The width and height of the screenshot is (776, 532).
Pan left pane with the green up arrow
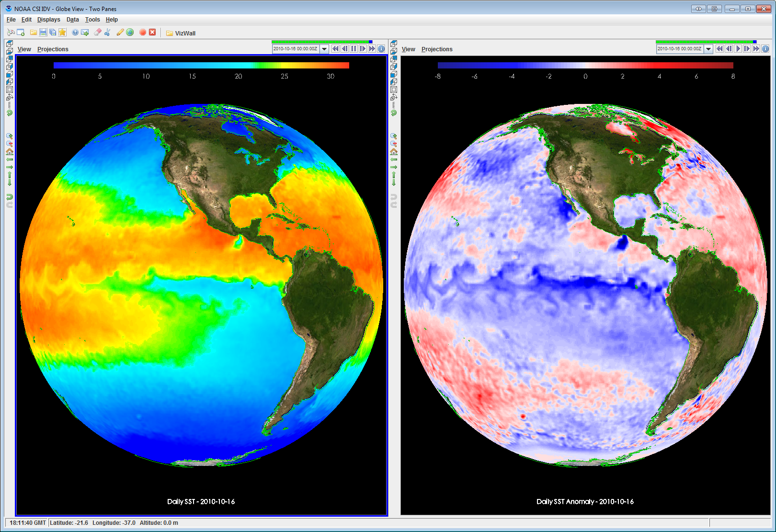[x=10, y=175]
